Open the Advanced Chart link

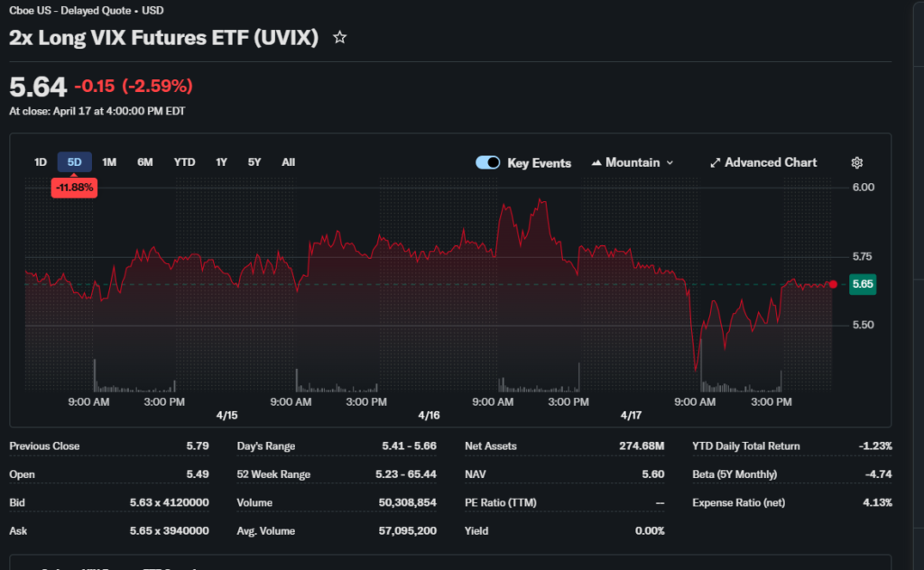click(x=763, y=163)
